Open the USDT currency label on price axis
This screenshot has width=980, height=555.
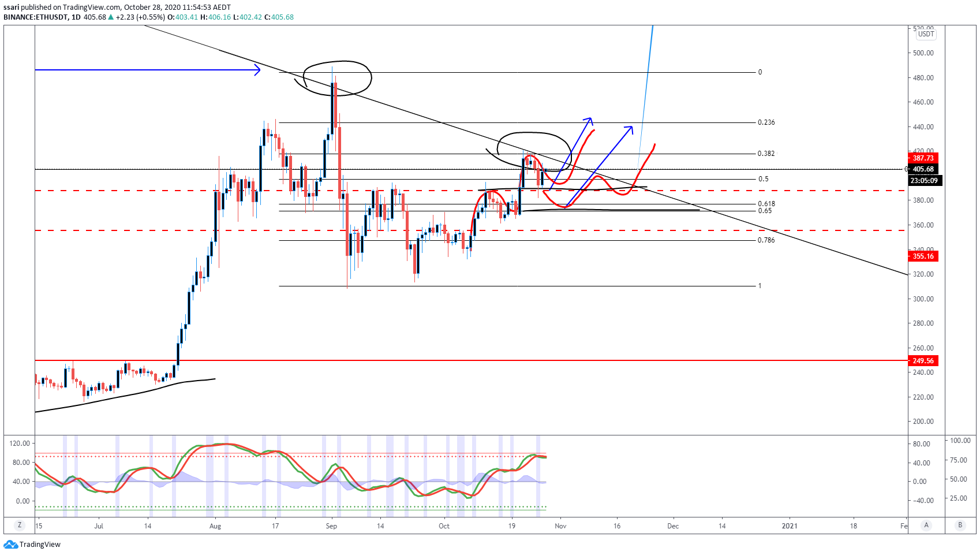pos(926,34)
